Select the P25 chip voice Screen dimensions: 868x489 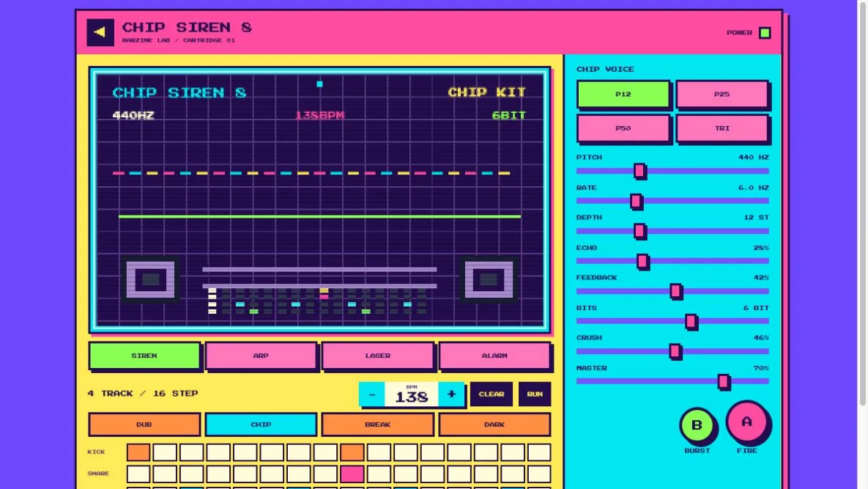[722, 94]
